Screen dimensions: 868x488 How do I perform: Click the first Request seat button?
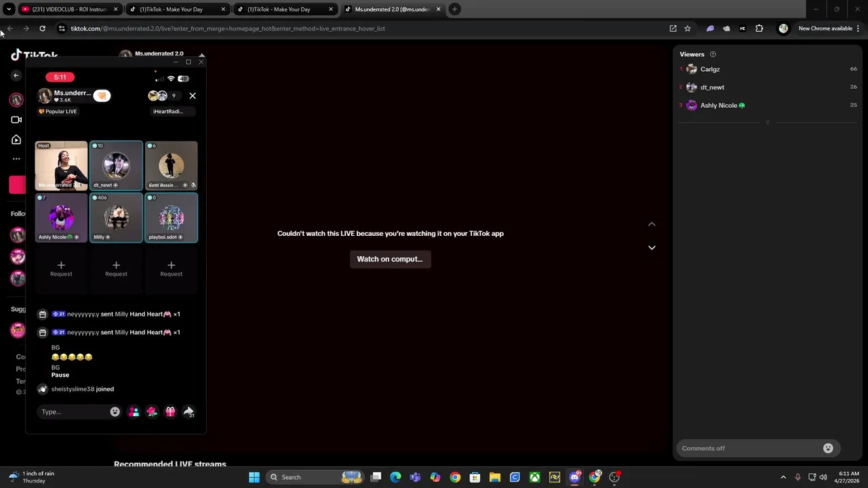pos(61,268)
